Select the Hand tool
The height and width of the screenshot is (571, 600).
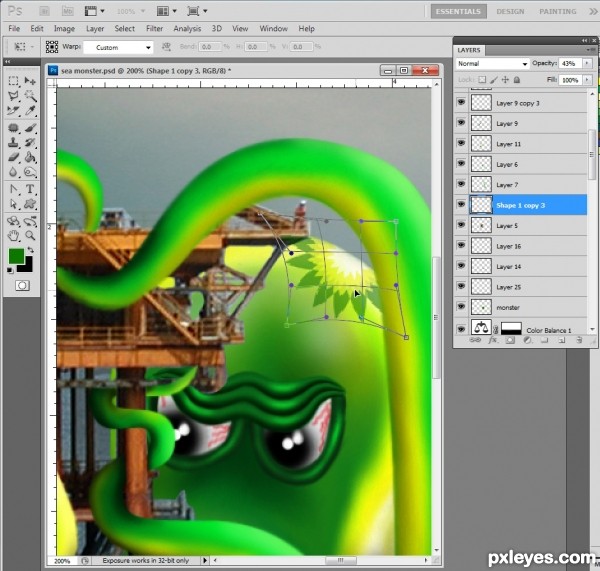click(13, 236)
